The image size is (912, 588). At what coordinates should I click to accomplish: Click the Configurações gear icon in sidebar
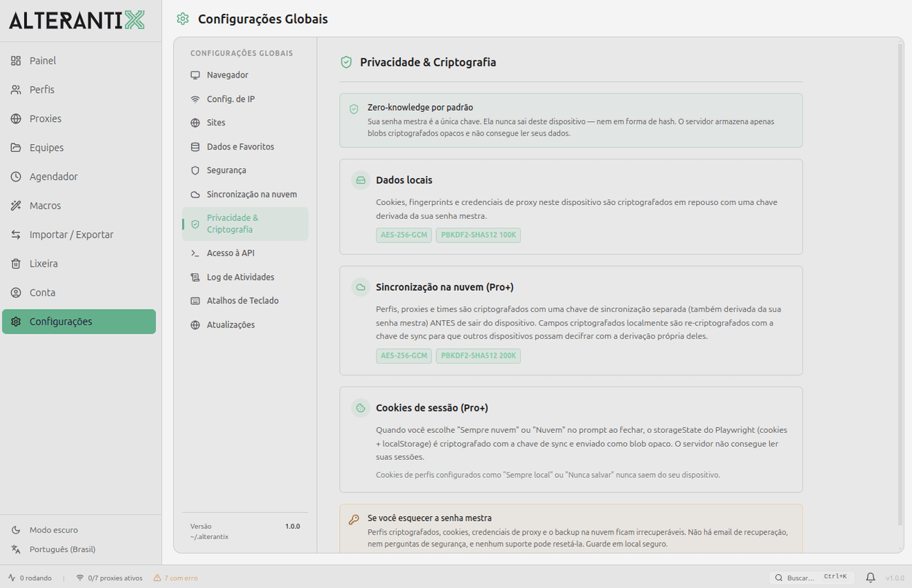[16, 321]
